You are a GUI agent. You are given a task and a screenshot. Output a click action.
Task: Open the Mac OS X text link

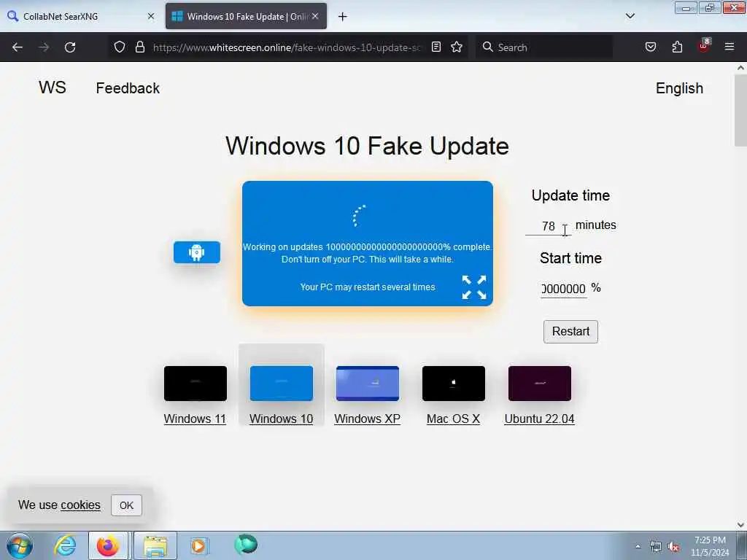pyautogui.click(x=453, y=419)
